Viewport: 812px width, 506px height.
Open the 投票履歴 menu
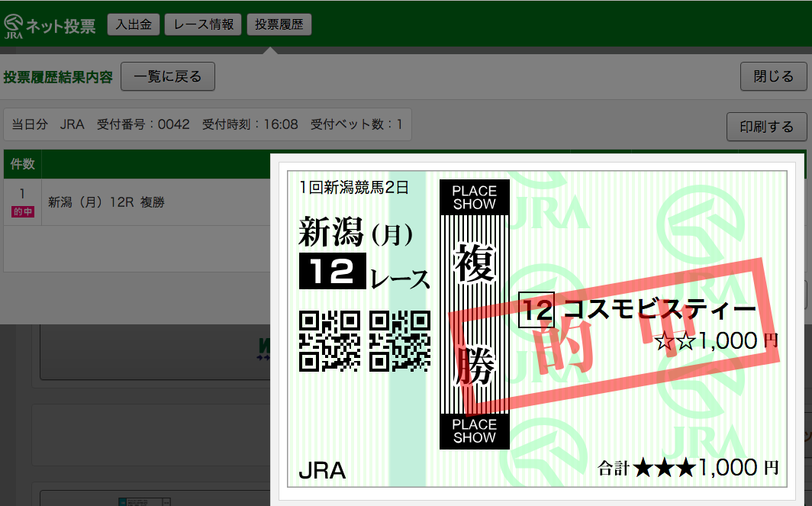279,24
